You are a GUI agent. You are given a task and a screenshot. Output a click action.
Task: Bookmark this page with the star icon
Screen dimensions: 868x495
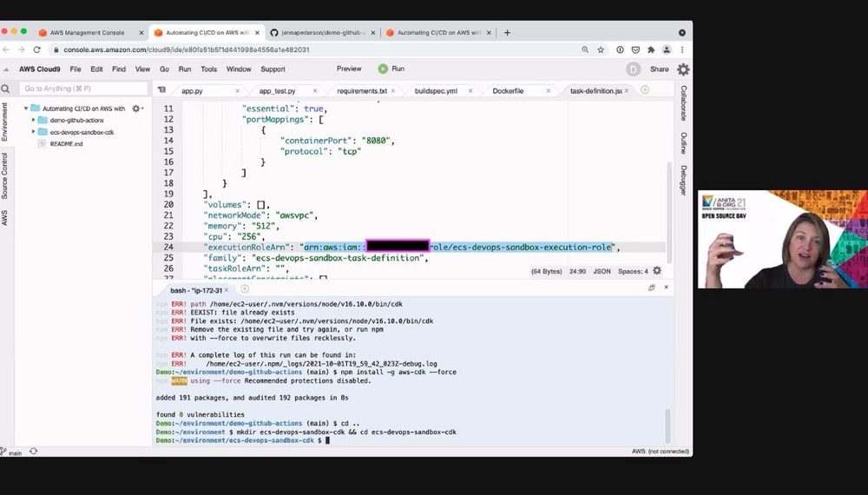tap(601, 49)
